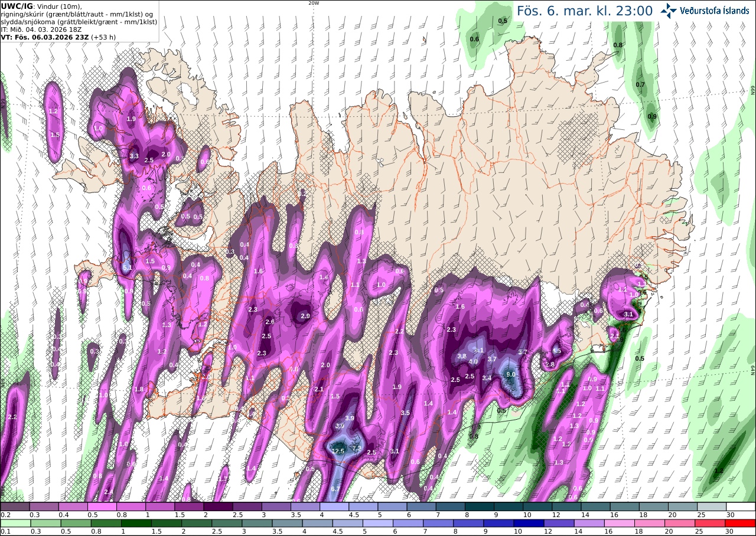The image size is (756, 536).
Task: Click the 7.3 precipitation value on the map
Action: pyautogui.click(x=357, y=448)
